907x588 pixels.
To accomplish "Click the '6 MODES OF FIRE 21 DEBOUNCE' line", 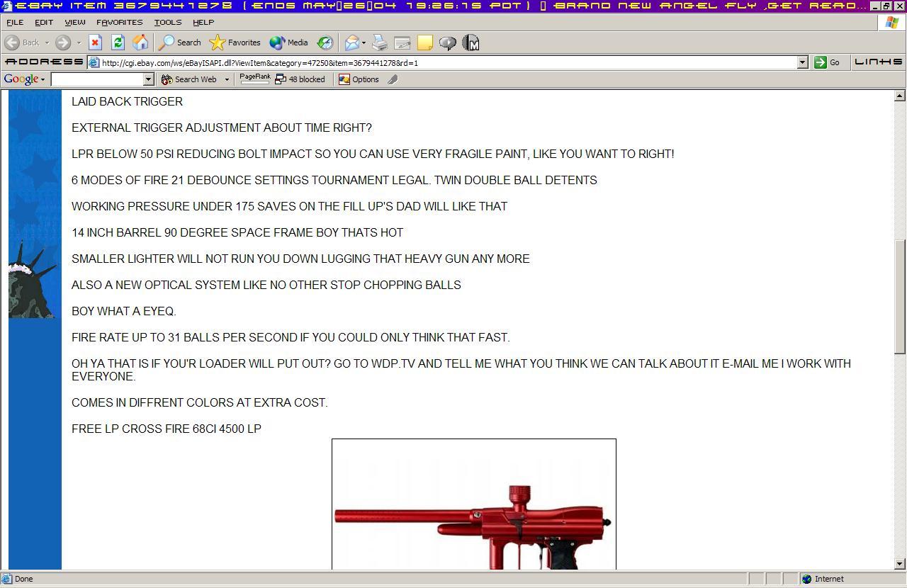I will tap(334, 180).
